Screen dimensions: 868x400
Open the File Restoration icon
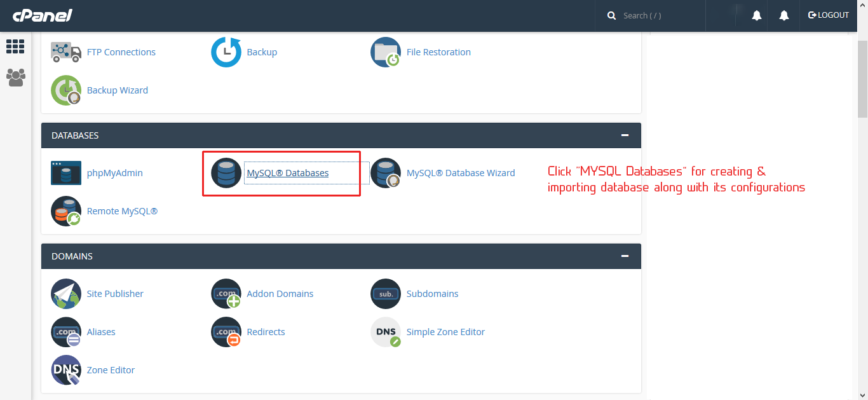tap(386, 52)
